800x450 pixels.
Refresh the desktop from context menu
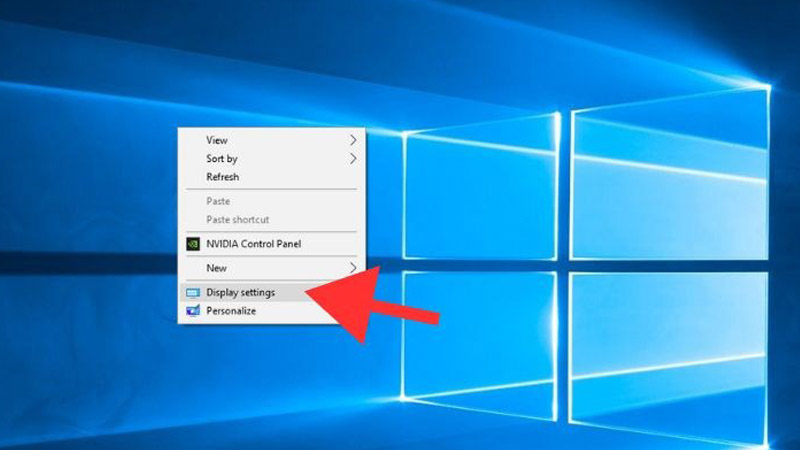point(223,177)
